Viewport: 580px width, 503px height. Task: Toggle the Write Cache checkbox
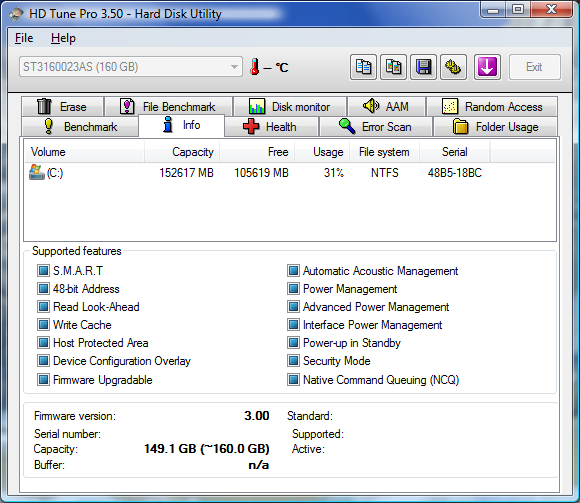pos(43,325)
